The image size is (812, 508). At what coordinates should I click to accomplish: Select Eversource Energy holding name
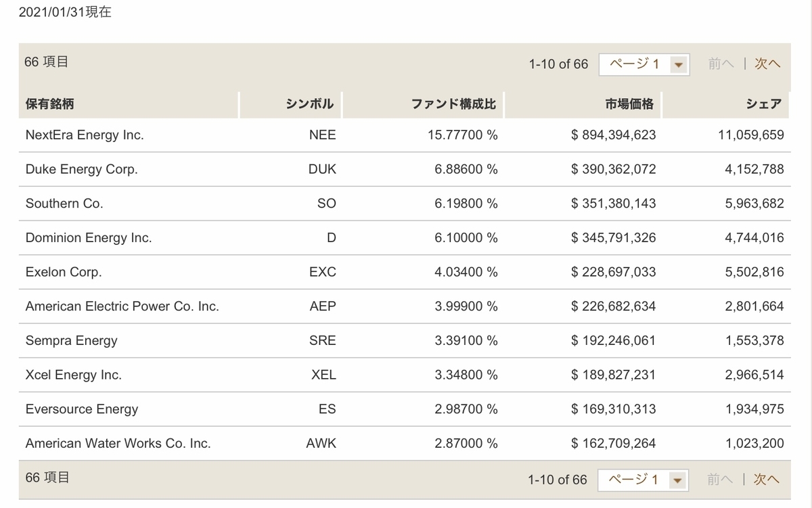coord(82,409)
